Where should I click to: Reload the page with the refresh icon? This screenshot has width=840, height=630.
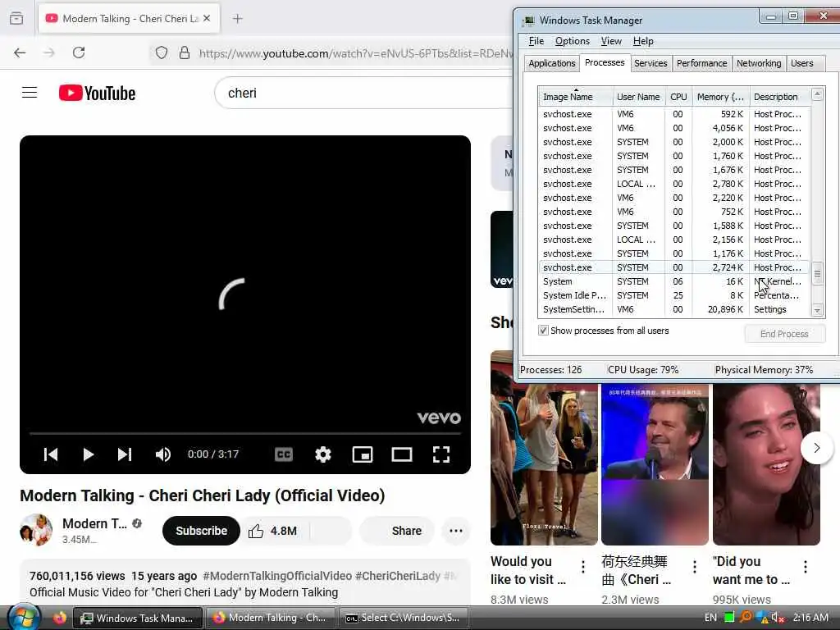79,52
